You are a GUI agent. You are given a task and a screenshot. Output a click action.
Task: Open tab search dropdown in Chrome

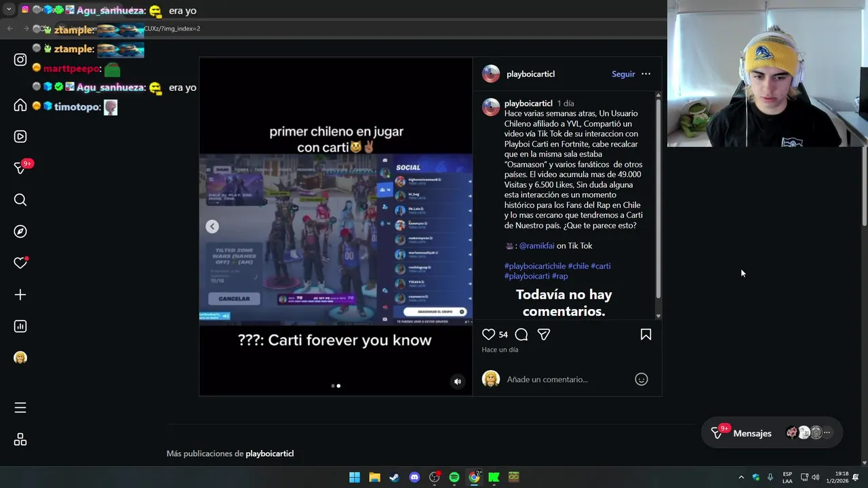tap(9, 9)
